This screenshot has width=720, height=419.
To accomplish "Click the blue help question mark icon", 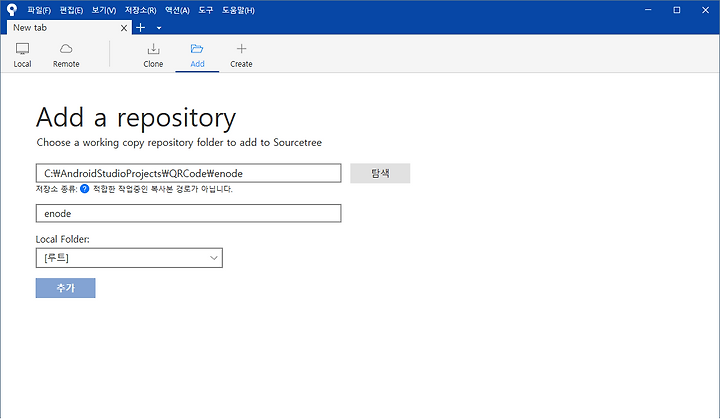I will pos(84,189).
